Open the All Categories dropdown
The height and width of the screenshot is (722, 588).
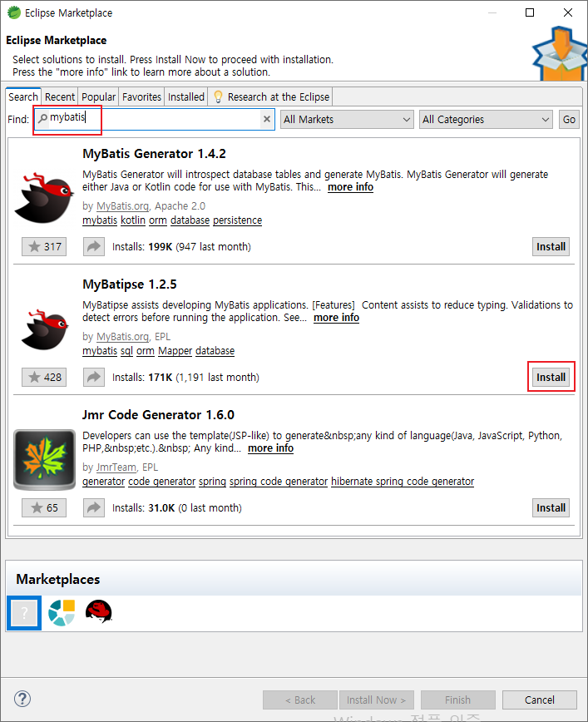point(486,119)
